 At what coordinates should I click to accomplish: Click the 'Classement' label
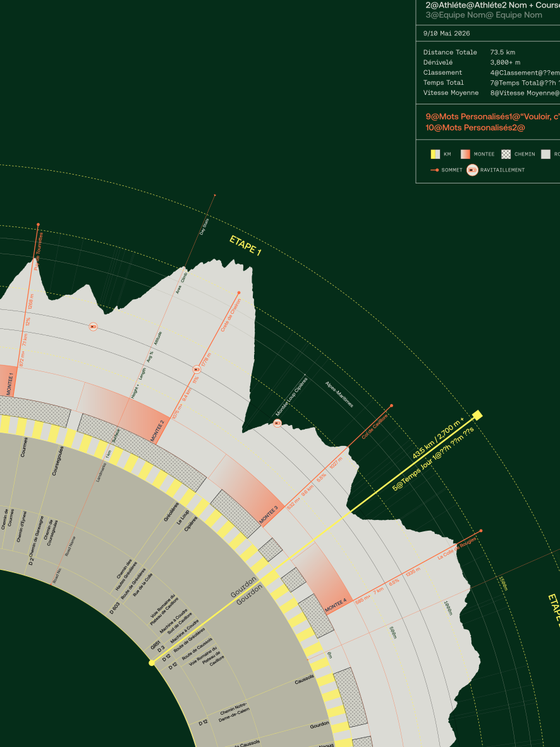pos(443,72)
